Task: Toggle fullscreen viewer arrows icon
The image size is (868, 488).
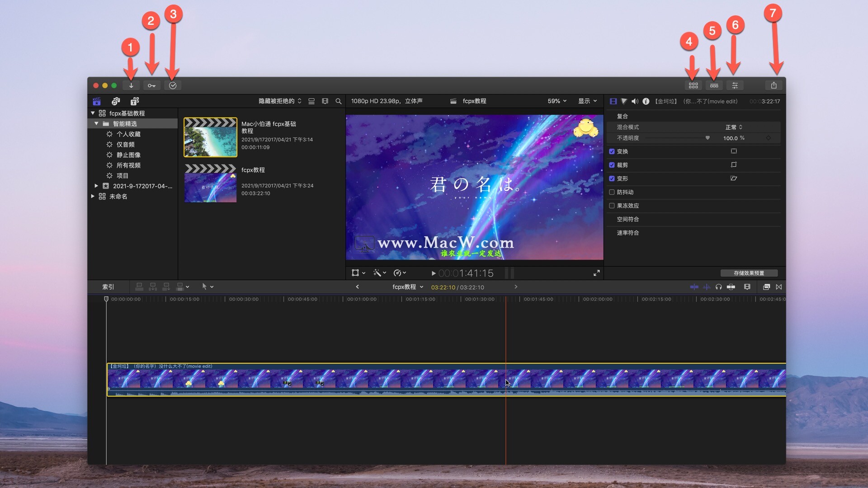Action: (596, 273)
